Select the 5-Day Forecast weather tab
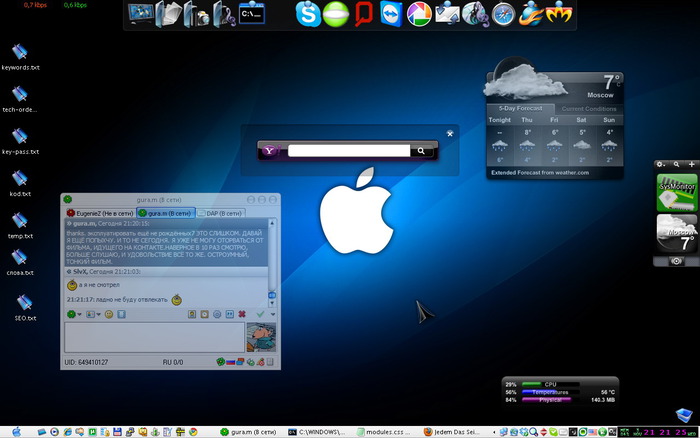700x438 pixels. tap(521, 108)
